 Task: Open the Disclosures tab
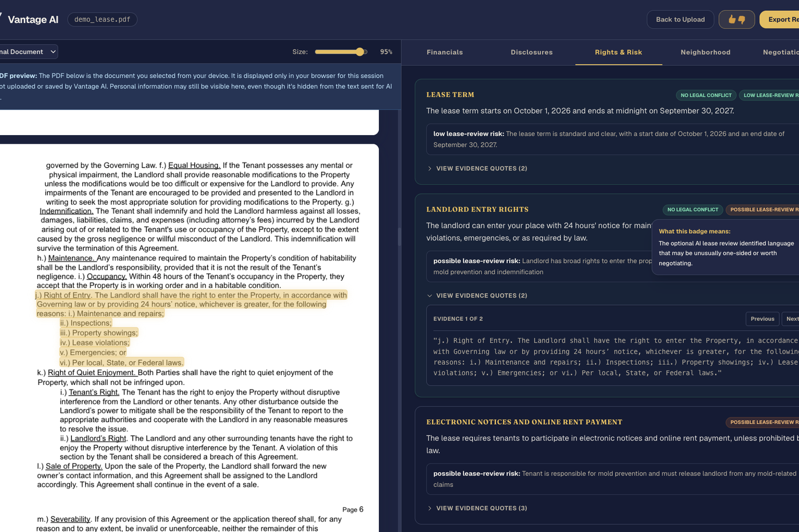click(531, 52)
